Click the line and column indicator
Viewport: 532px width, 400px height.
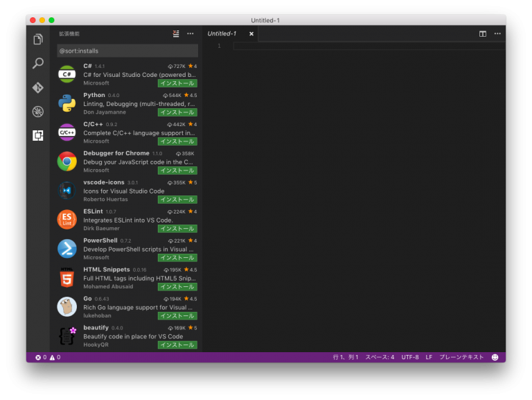pyautogui.click(x=346, y=357)
